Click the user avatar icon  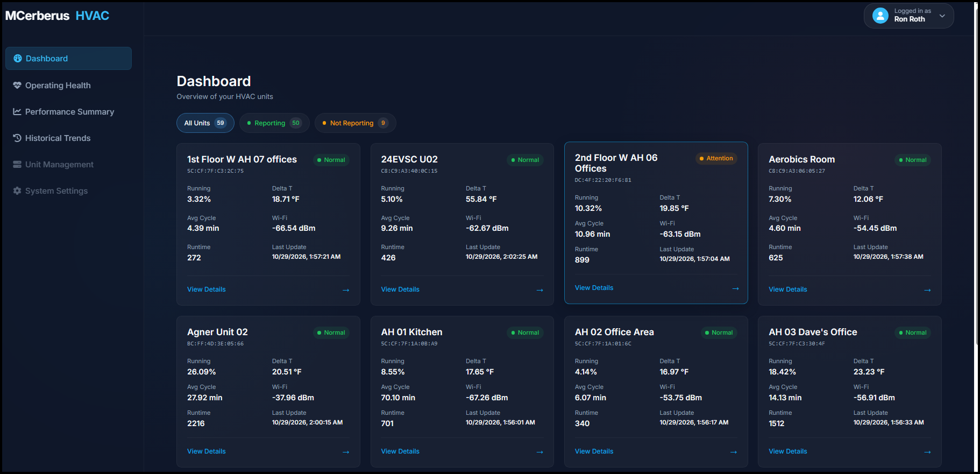[x=880, y=16]
